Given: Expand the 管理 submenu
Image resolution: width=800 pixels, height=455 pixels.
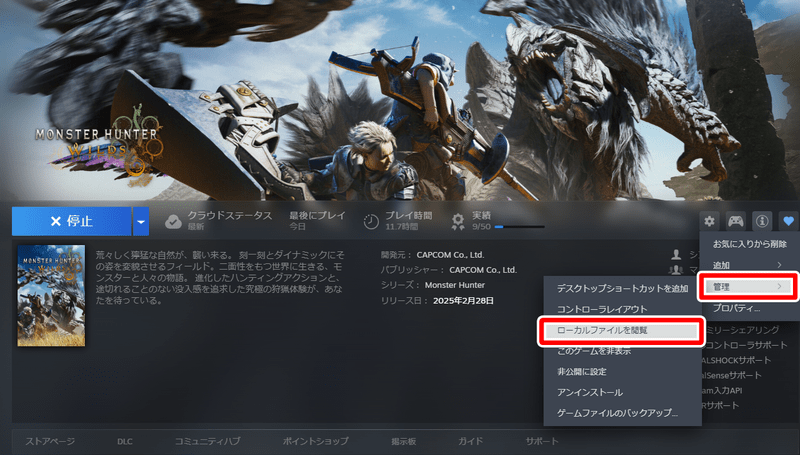Looking at the screenshot, I should (x=748, y=287).
